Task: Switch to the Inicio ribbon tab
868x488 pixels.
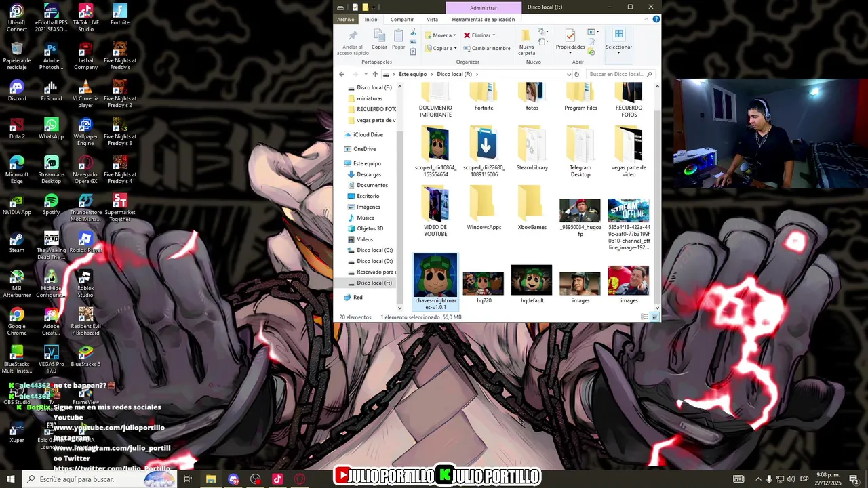Action: click(371, 19)
